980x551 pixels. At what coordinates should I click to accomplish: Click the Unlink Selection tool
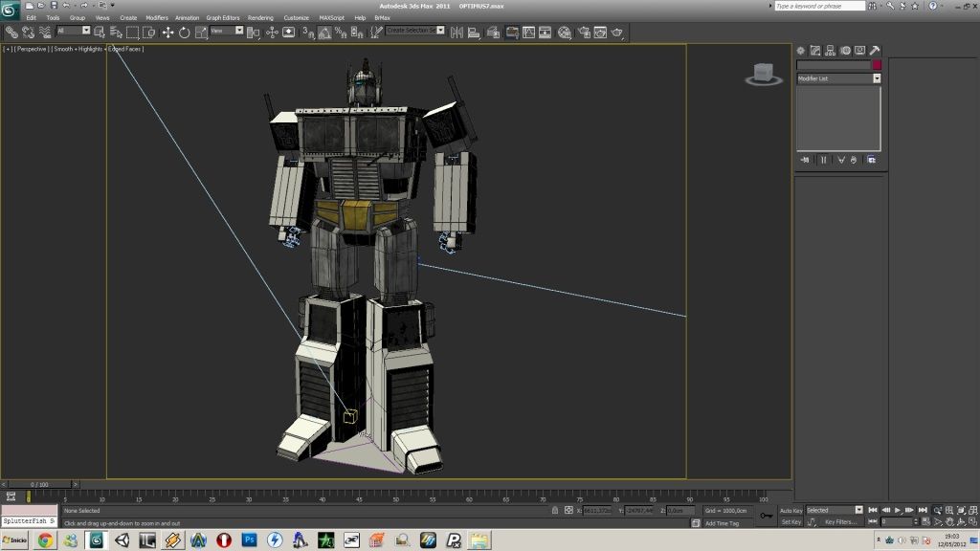(28, 32)
